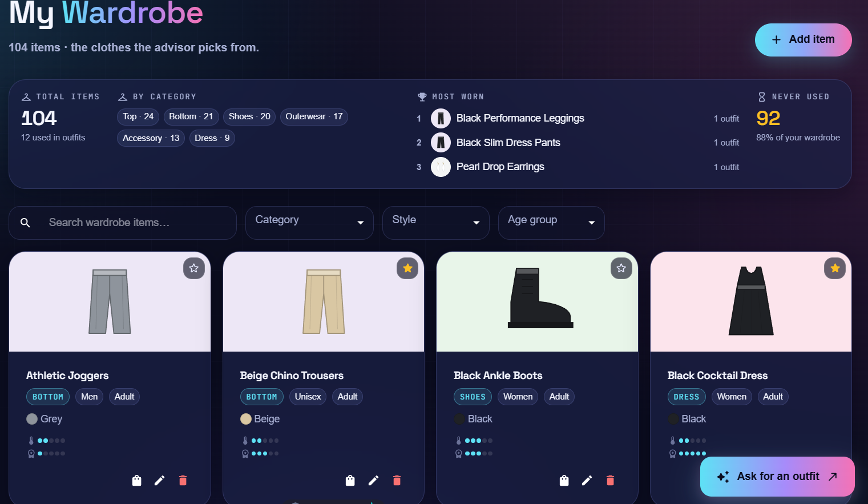The height and width of the screenshot is (504, 868).
Task: Open the Style filter dropdown
Action: [x=436, y=223]
